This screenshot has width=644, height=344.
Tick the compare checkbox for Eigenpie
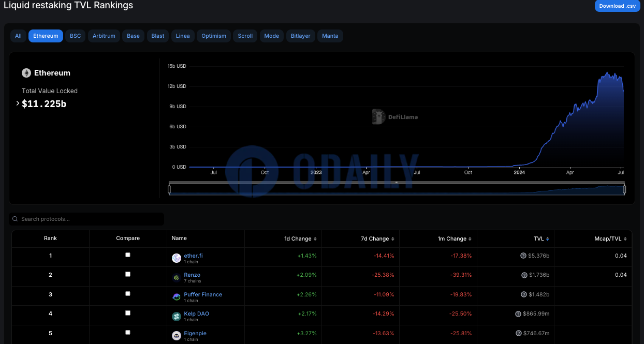point(128,332)
